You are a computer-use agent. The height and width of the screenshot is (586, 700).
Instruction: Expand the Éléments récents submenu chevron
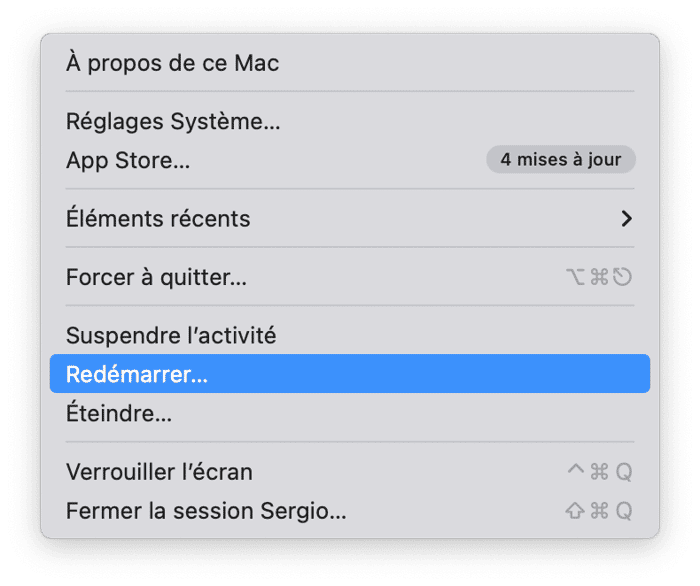(x=627, y=218)
